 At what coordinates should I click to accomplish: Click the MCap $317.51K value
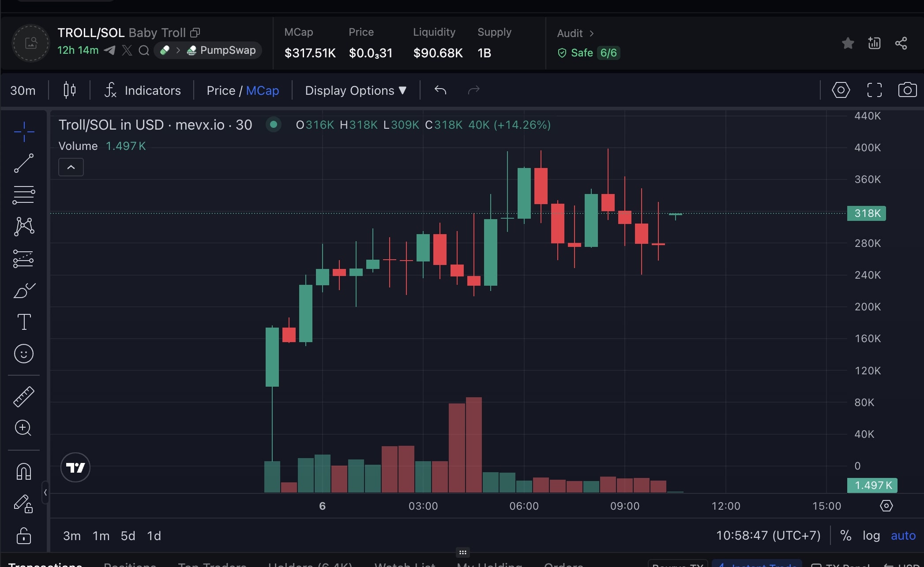tap(310, 53)
